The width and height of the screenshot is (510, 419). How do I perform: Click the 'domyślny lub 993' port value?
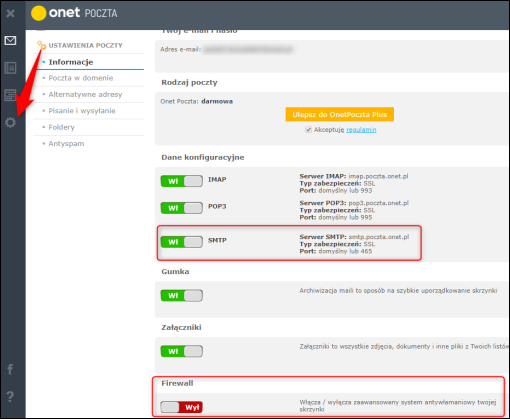pos(345,191)
